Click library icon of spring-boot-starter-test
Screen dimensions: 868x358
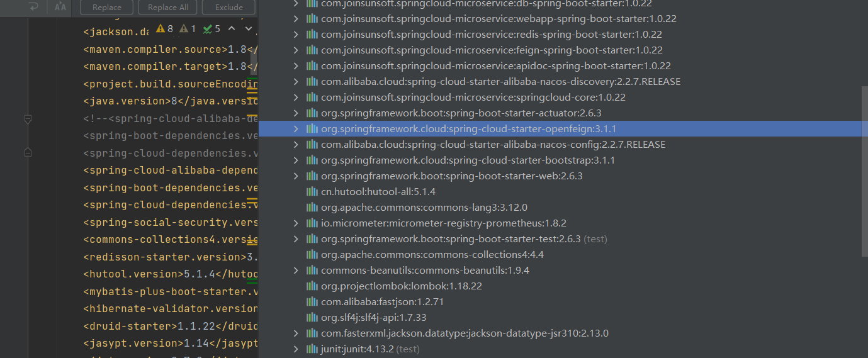[312, 239]
